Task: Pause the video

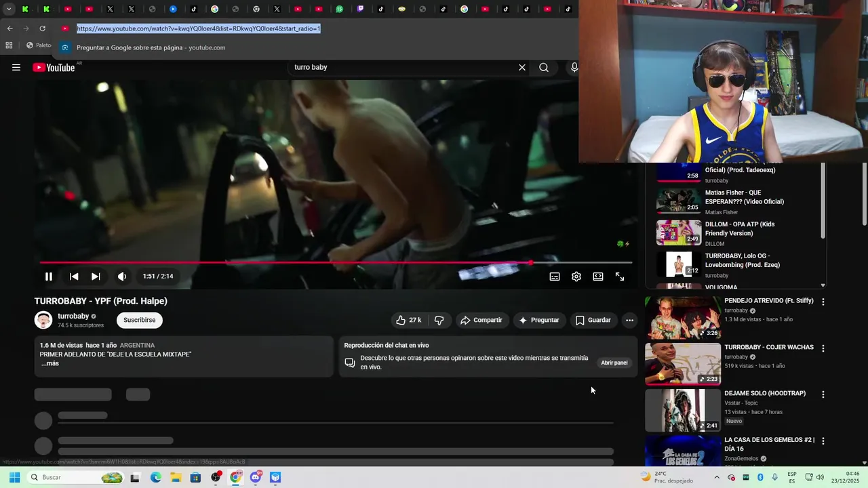Action: pos(49,277)
